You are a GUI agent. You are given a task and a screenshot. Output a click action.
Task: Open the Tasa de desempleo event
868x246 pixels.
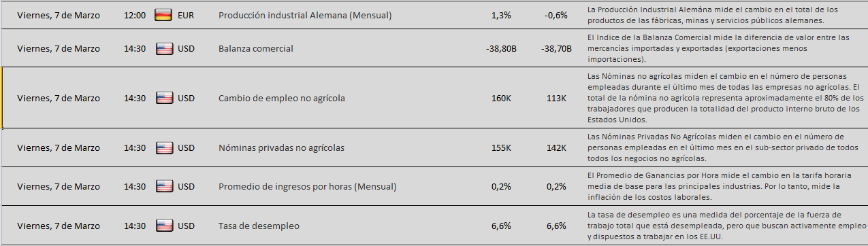pyautogui.click(x=258, y=226)
